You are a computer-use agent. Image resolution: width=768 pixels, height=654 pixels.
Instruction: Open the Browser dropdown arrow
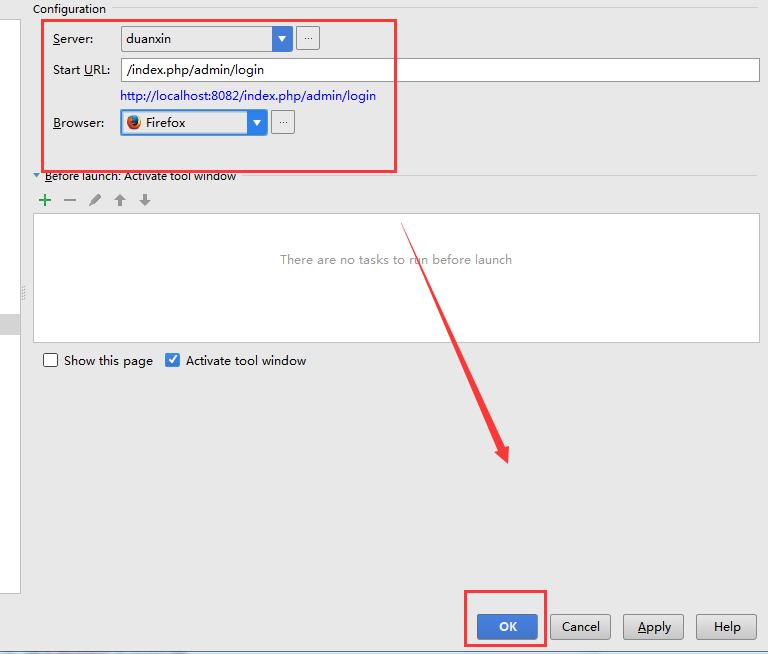pyautogui.click(x=257, y=122)
